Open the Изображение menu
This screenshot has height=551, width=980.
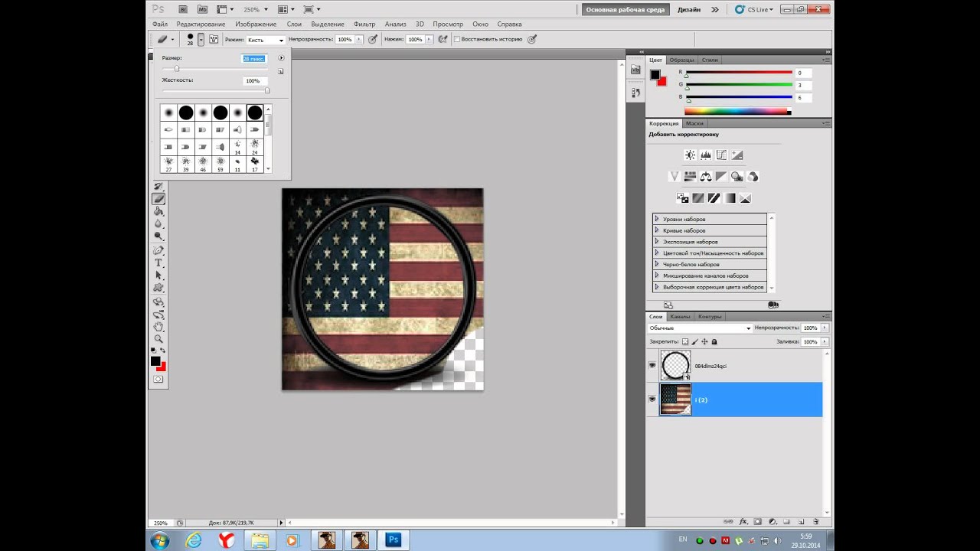[x=256, y=24]
